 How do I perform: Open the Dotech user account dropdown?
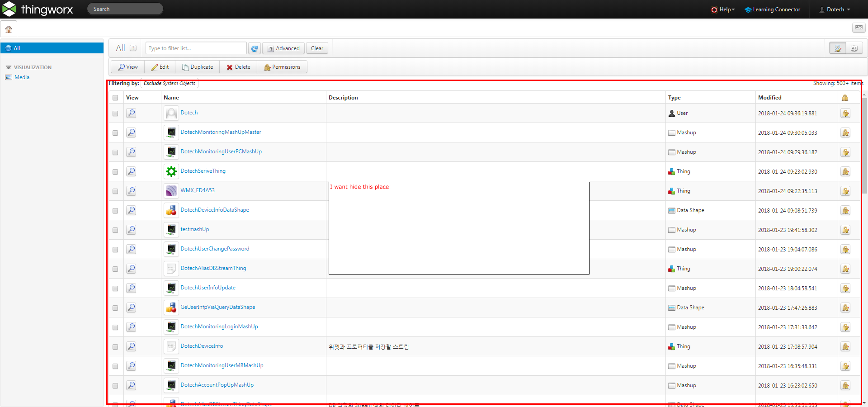pos(835,9)
